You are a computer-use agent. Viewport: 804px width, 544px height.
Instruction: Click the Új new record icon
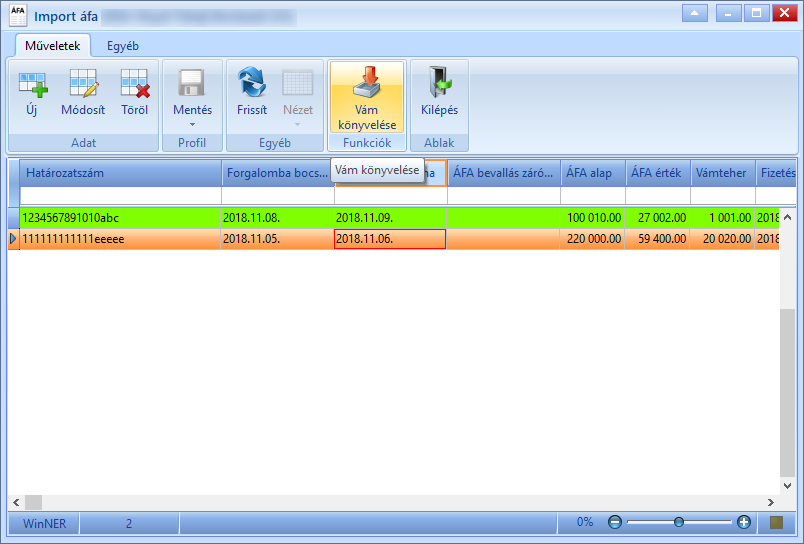point(32,84)
